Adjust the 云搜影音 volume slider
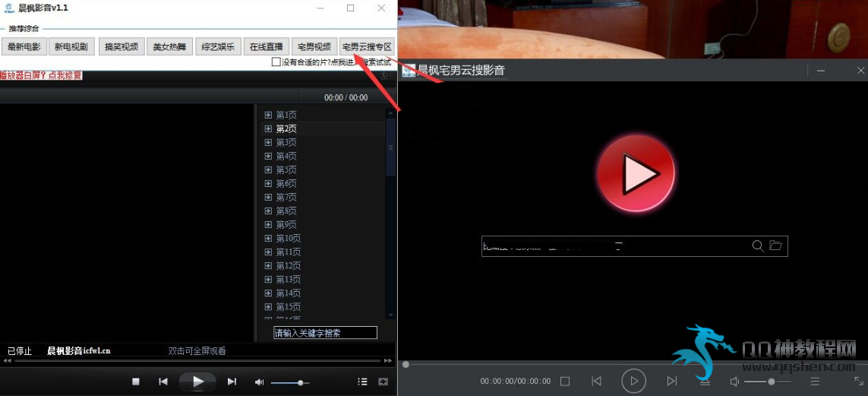Image resolution: width=868 pixels, height=396 pixels. (767, 382)
